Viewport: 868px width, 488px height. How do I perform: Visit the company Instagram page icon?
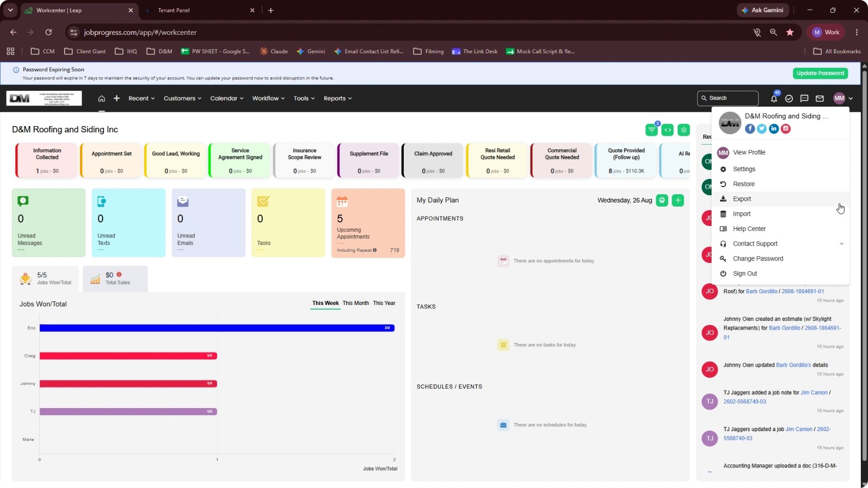[786, 129]
